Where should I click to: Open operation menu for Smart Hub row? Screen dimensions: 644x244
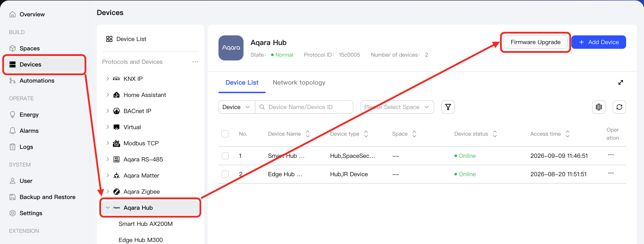(611, 155)
